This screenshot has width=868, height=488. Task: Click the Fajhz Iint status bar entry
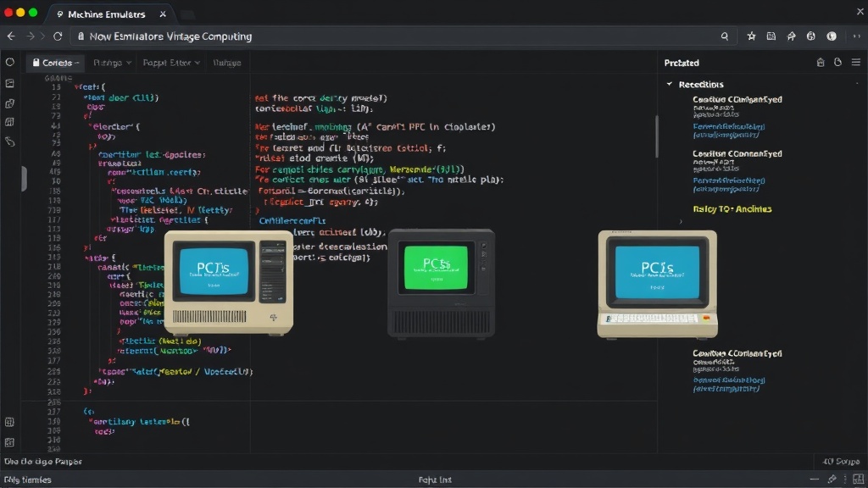435,480
